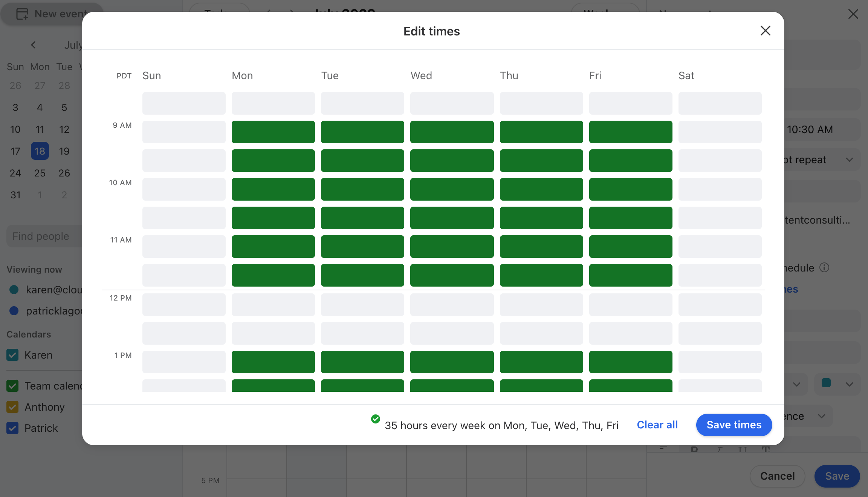Open the repeat dropdown in event panel
The height and width of the screenshot is (497, 868).
822,160
